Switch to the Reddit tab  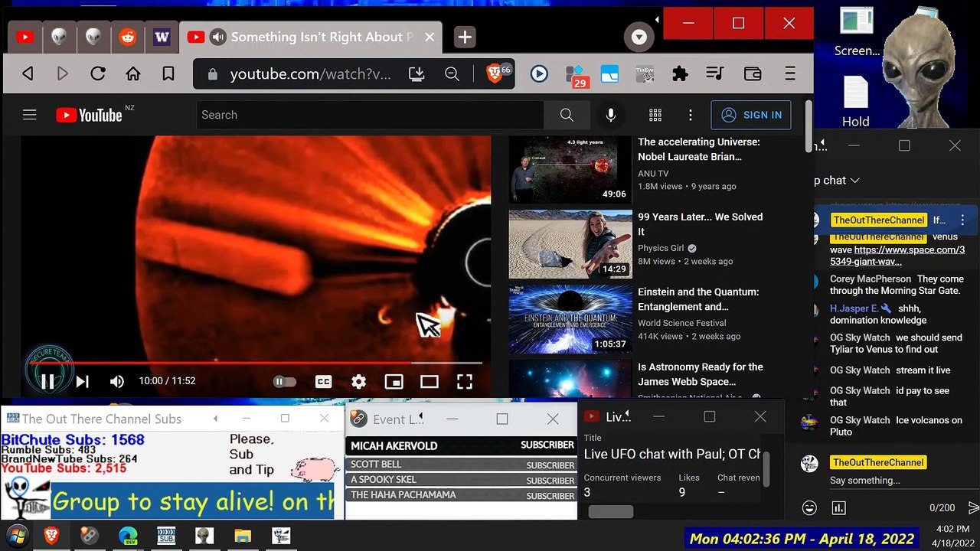(127, 37)
